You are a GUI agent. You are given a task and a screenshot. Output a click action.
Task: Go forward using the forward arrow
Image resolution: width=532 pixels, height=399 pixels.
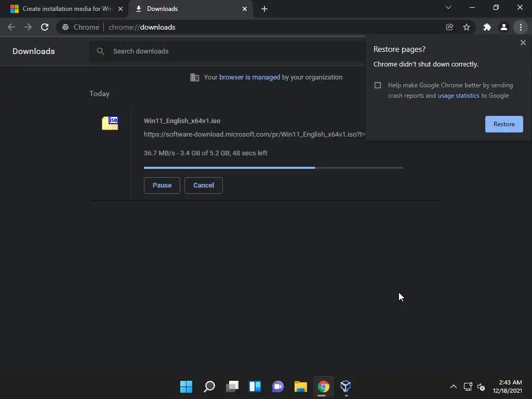click(28, 27)
